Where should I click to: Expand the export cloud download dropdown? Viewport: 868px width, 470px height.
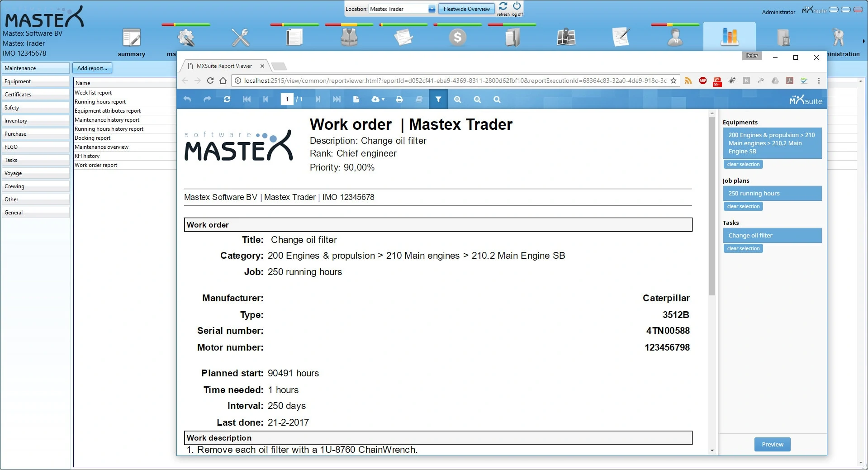click(377, 100)
